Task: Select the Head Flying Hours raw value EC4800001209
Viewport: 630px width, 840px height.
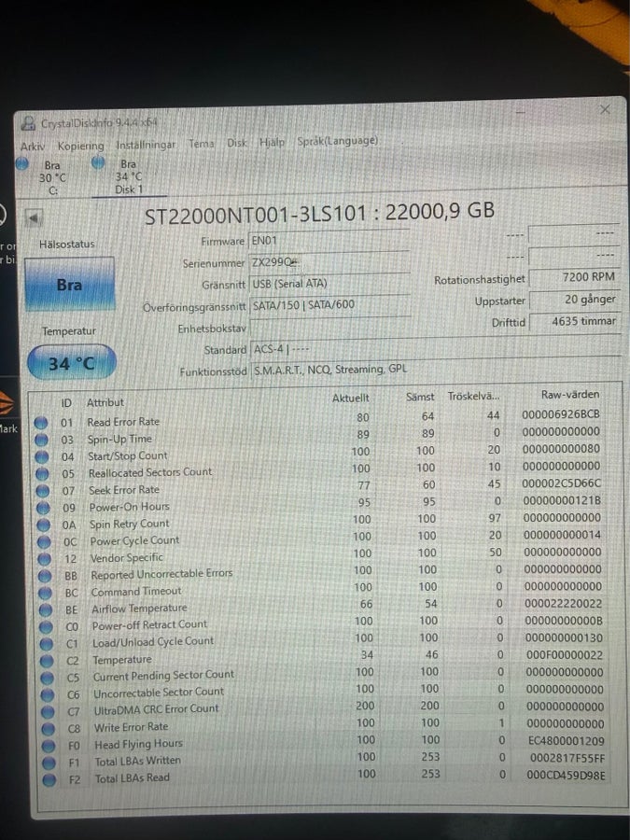Action: 567,741
